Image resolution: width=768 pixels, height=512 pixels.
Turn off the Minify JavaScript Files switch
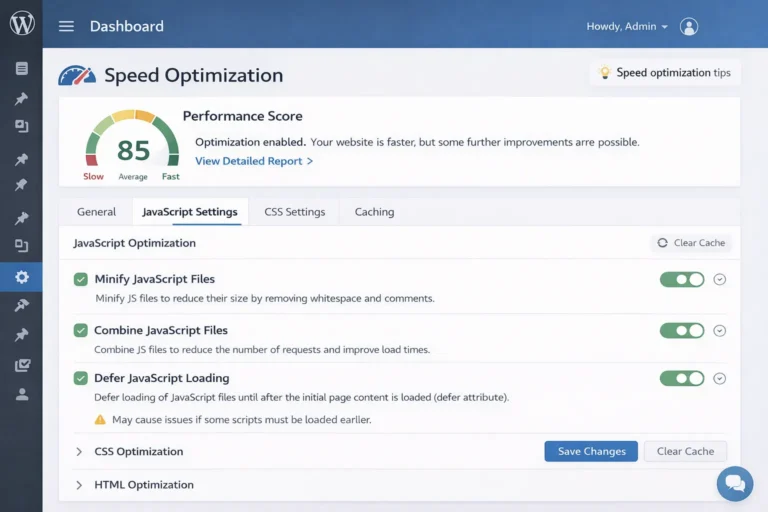click(x=682, y=279)
